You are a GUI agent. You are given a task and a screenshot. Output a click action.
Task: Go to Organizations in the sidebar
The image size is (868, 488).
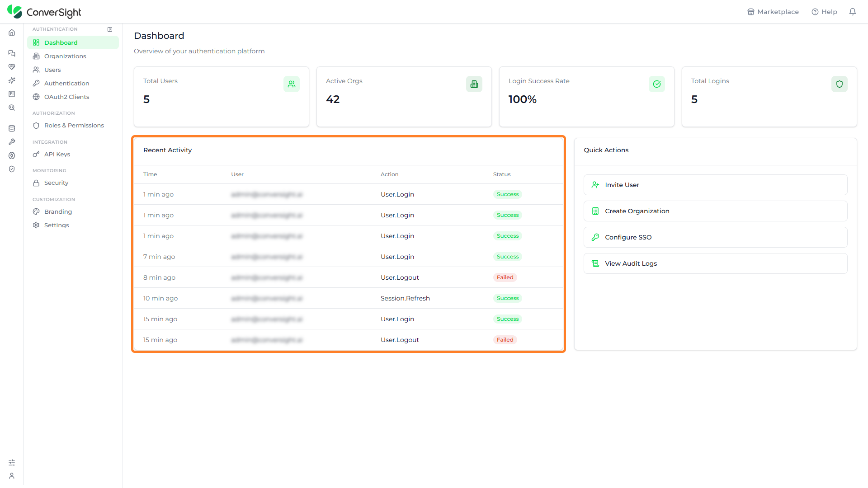point(73,56)
